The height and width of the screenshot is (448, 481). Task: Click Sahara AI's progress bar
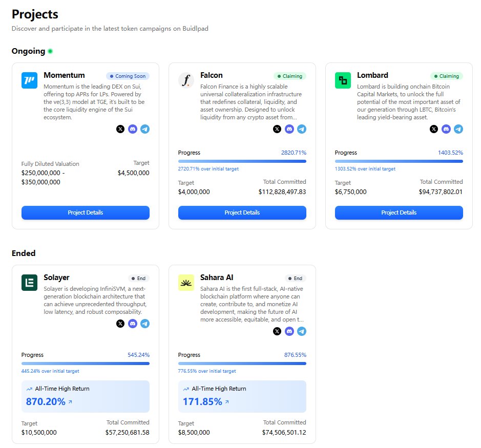(x=242, y=364)
